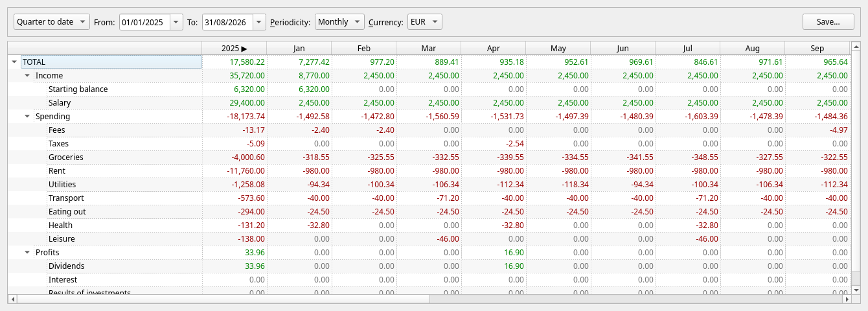Viewport: 868px width, 311px height.
Task: Click the Mar column header
Action: tap(428, 48)
